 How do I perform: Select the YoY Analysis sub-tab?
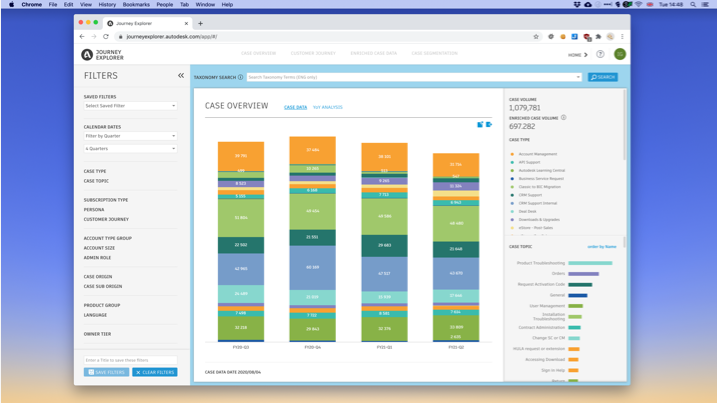pos(328,107)
